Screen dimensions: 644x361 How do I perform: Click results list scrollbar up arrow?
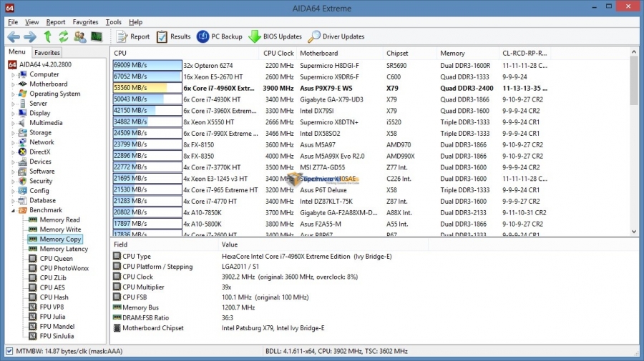pyautogui.click(x=634, y=52)
